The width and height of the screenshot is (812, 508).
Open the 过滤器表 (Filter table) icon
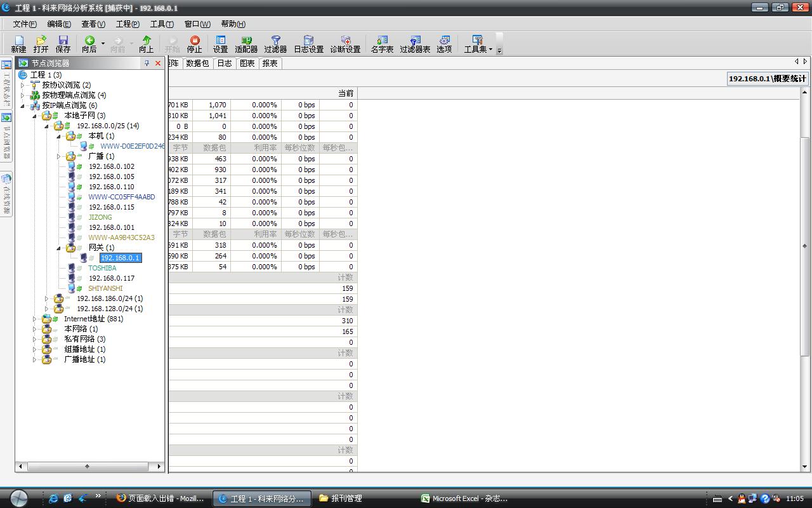coord(415,44)
